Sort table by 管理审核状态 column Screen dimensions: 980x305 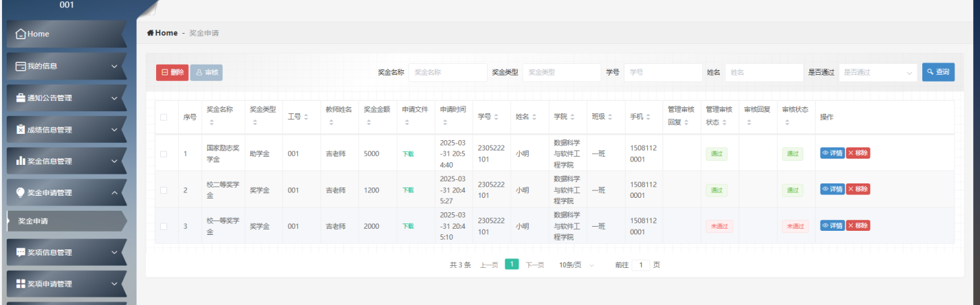[725, 123]
